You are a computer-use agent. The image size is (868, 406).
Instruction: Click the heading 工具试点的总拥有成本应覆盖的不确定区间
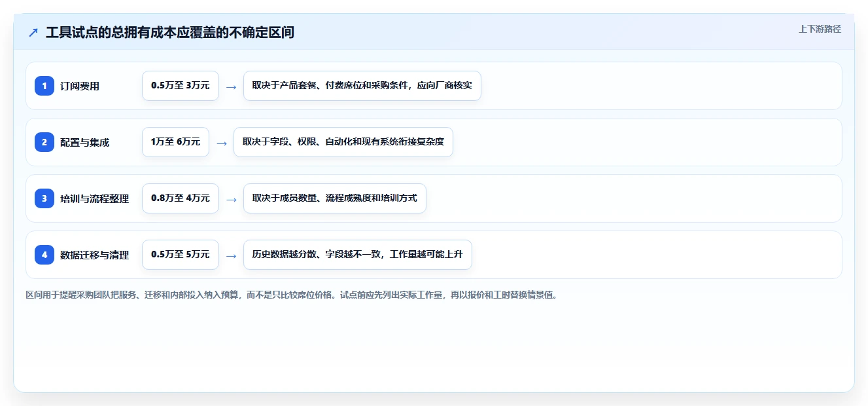(x=170, y=32)
